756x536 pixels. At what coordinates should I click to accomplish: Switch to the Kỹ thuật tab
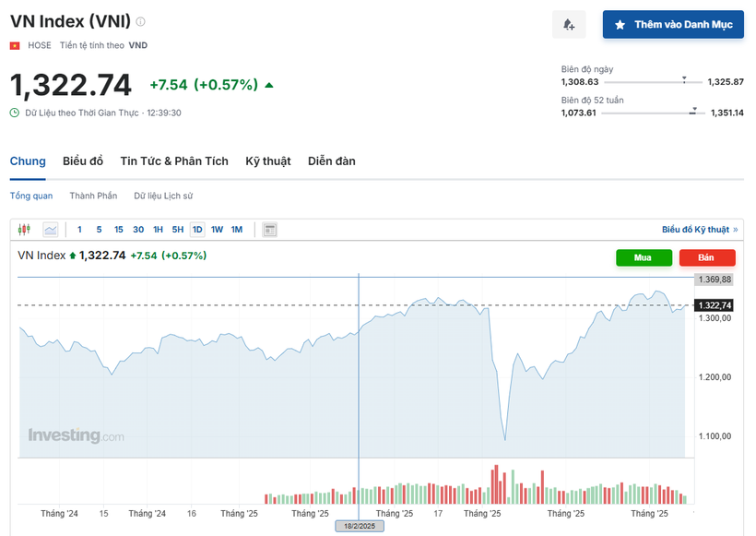click(x=267, y=161)
